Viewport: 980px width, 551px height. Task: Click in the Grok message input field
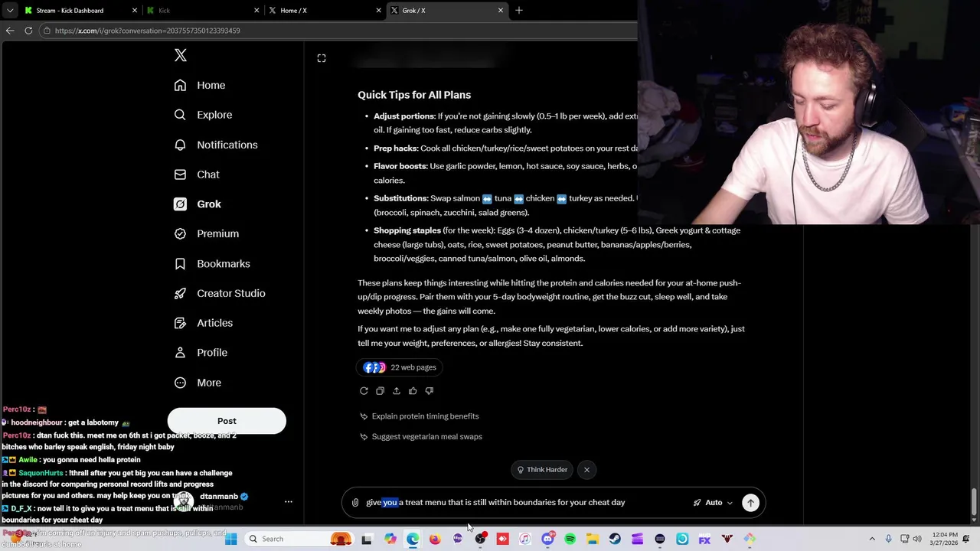tap(524, 503)
